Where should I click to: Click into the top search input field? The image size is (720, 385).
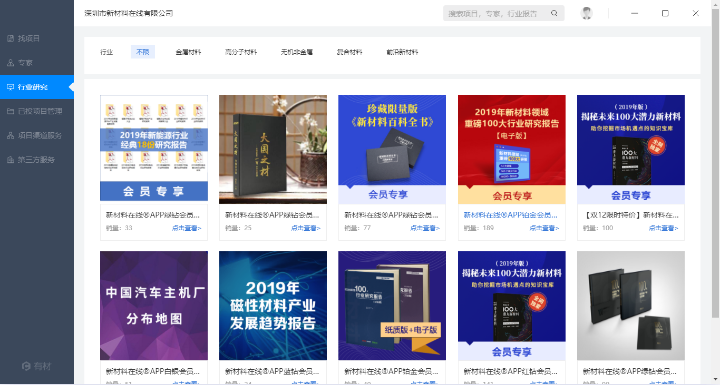[497, 13]
